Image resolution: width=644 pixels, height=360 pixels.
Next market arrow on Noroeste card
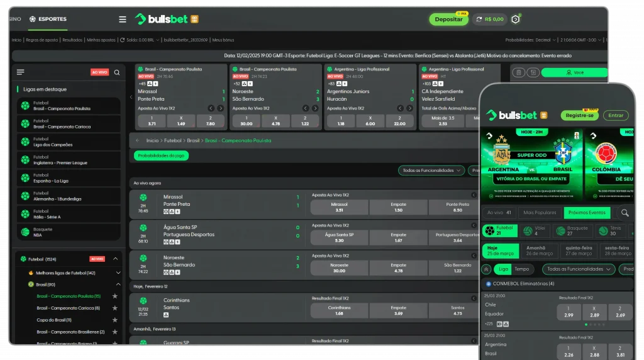pos(315,108)
